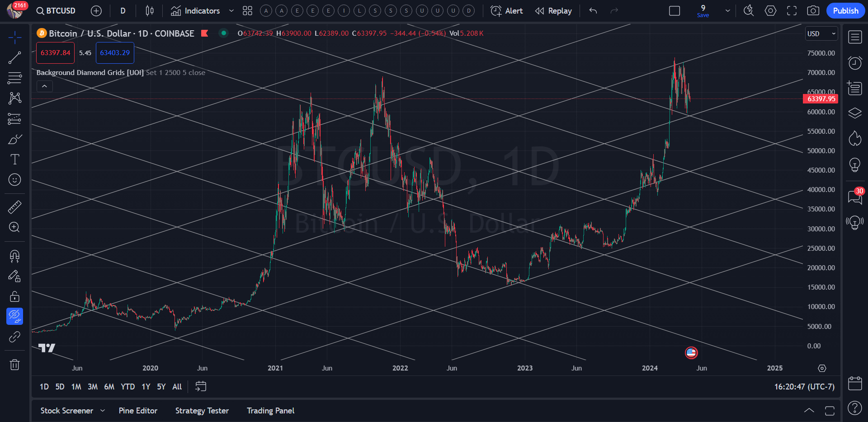This screenshot has width=868, height=422.
Task: Select the 1D date range
Action: 44,387
